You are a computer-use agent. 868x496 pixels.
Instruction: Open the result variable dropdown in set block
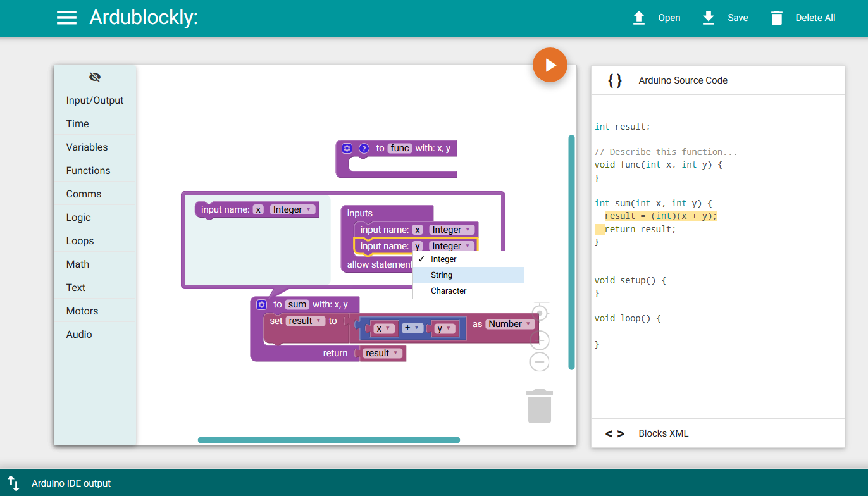(x=306, y=321)
